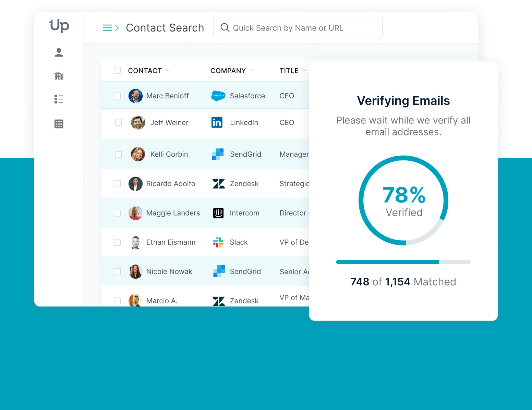Select Jeff Weiner's contact name
Screen dimensions: 532x410
click(x=169, y=122)
